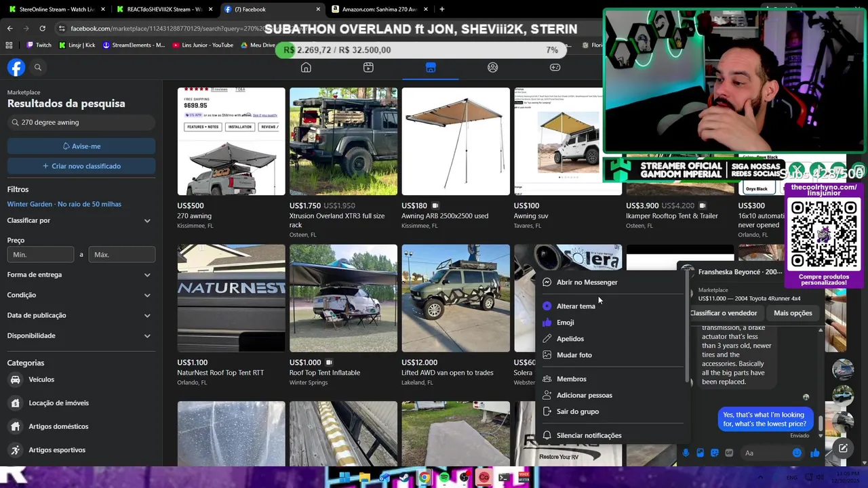Screen dimensions: 868x488
Task: Go back in Chrome browser
Action: click(x=9, y=28)
